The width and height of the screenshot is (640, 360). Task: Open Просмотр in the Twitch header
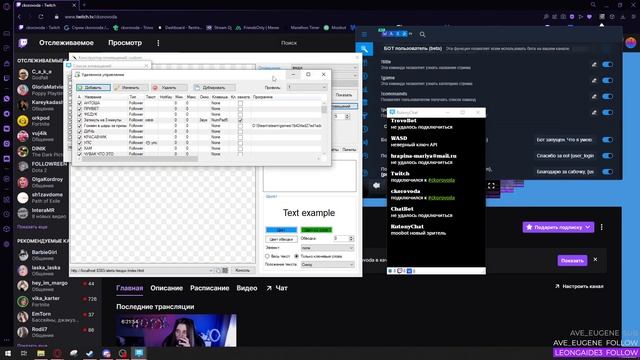[x=125, y=43]
